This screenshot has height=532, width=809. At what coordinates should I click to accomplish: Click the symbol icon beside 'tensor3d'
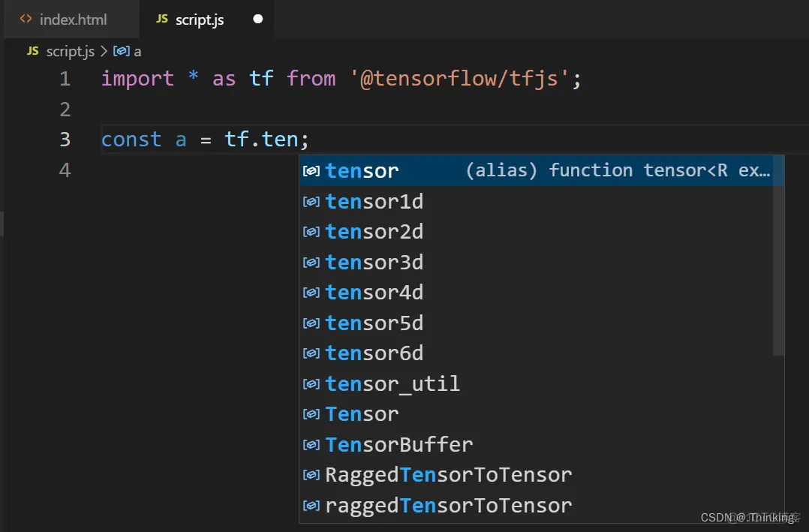point(311,262)
